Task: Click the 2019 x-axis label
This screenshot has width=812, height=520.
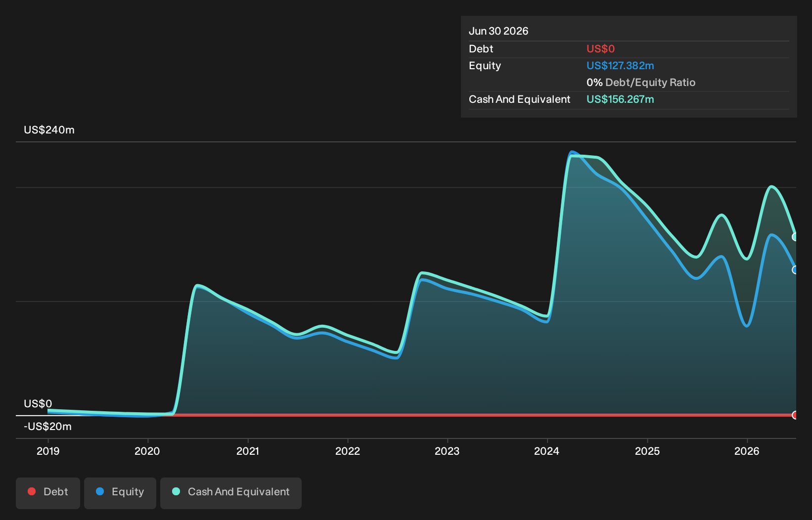Action: pos(48,451)
